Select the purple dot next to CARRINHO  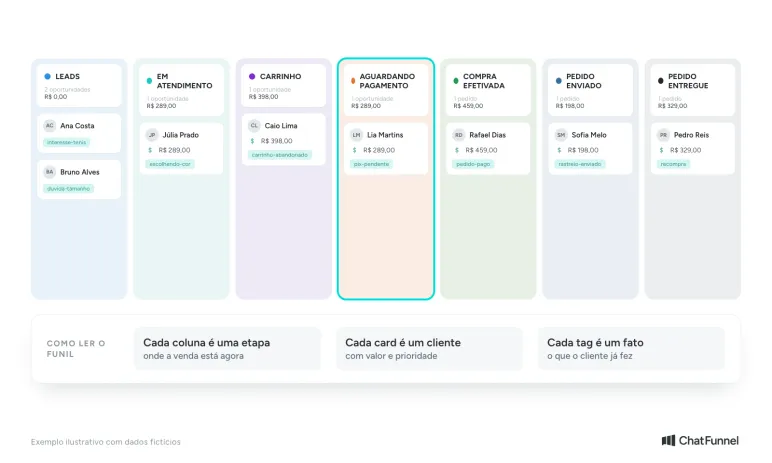pos(252,76)
